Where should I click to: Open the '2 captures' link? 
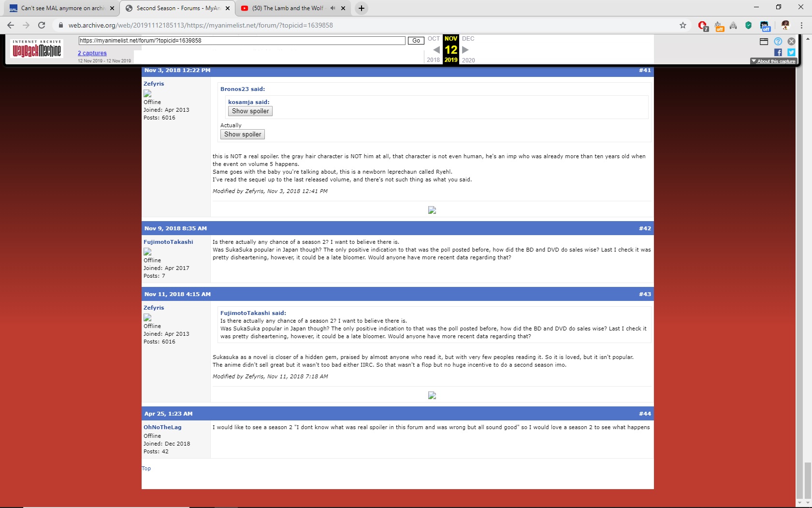pyautogui.click(x=92, y=53)
